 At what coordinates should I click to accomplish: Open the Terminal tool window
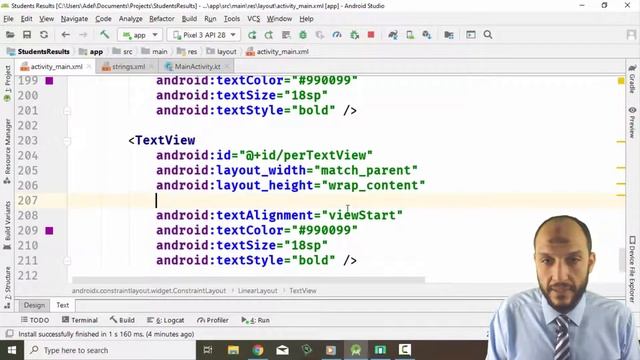point(80,320)
